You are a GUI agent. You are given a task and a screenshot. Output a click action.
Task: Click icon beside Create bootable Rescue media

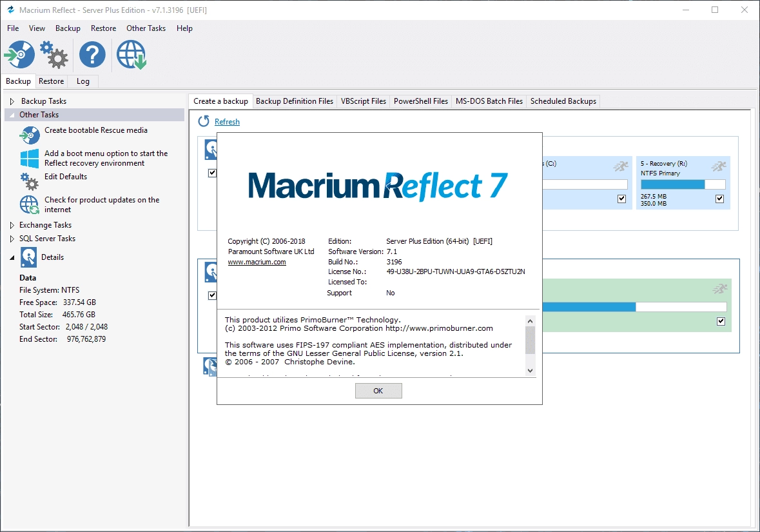click(x=30, y=135)
